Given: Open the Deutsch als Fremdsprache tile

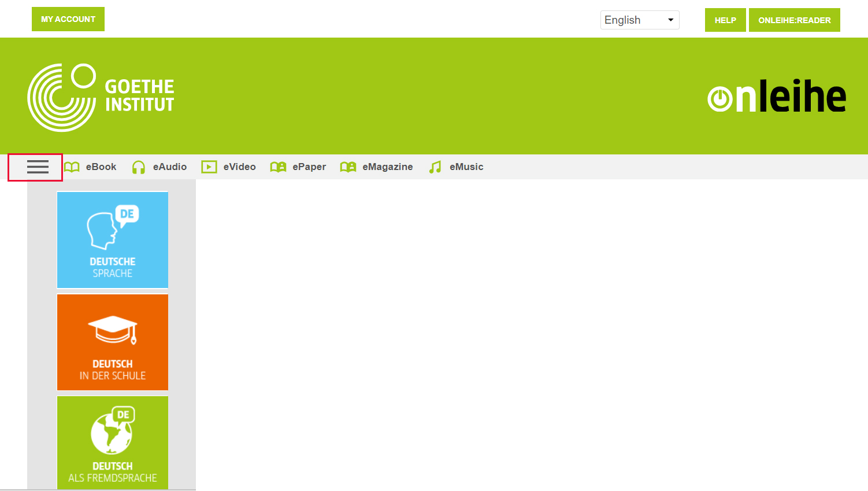Looking at the screenshot, I should pyautogui.click(x=113, y=443).
